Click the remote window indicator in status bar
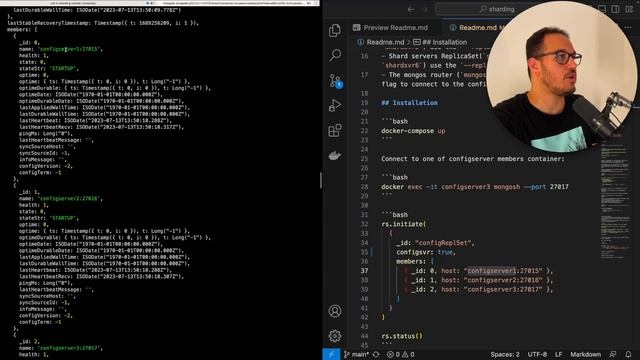This screenshot has height=360, width=640. tap(331, 354)
